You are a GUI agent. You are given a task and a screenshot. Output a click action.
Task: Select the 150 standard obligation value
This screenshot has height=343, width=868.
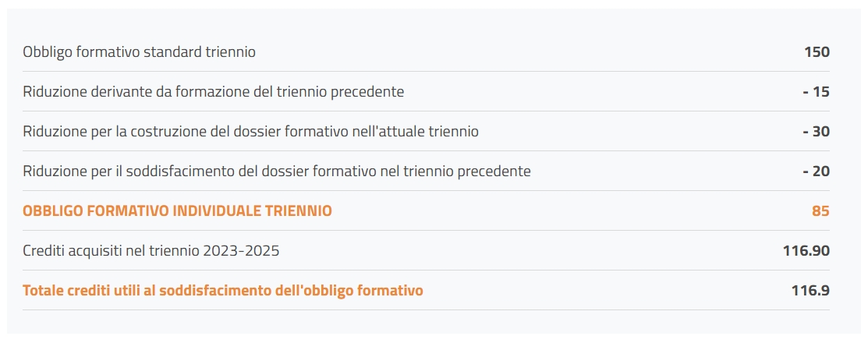(817, 52)
